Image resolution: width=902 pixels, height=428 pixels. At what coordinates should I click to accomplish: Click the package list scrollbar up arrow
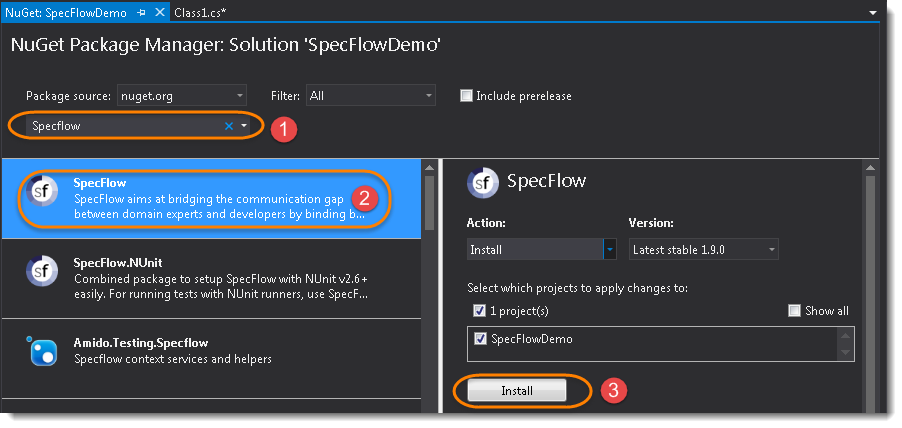click(429, 167)
